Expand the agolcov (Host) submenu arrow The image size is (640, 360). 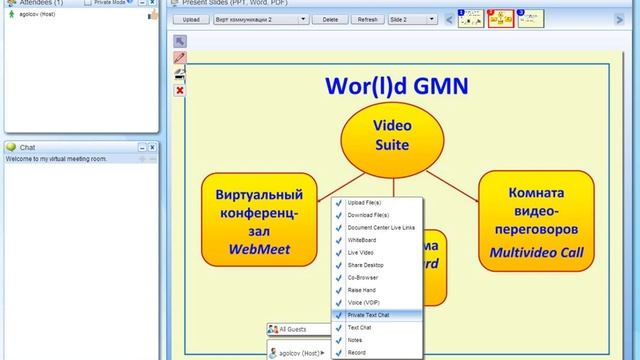pyautogui.click(x=322, y=353)
